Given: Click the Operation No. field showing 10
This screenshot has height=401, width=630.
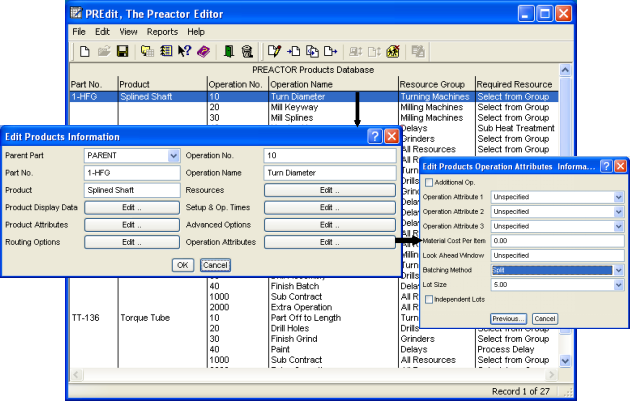Looking at the screenshot, I should [x=330, y=155].
